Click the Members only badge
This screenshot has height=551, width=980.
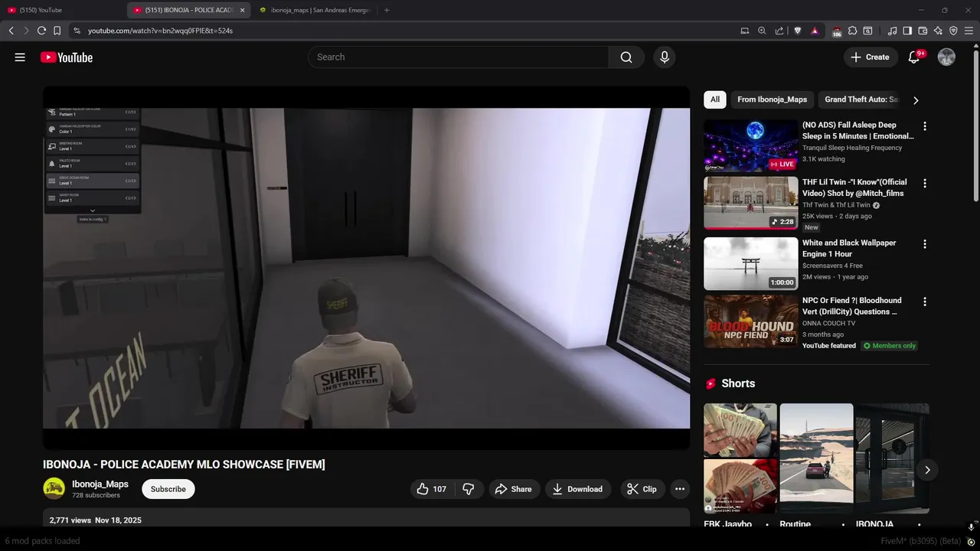(x=890, y=346)
